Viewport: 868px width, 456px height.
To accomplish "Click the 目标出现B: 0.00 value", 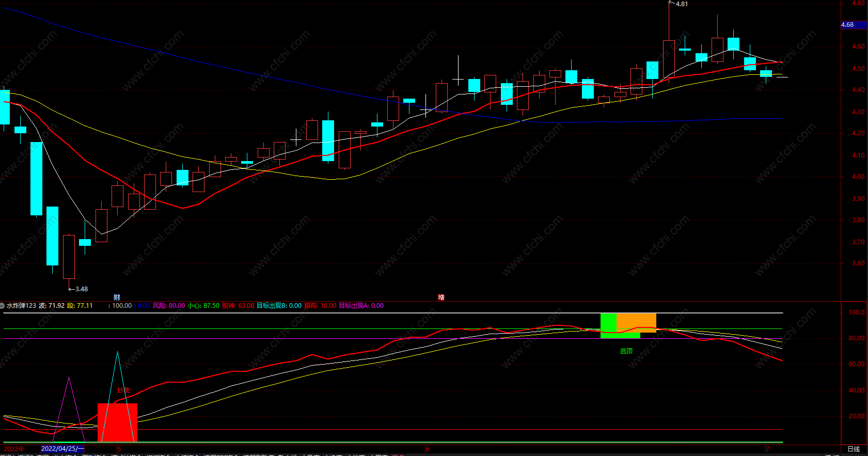I will [279, 306].
